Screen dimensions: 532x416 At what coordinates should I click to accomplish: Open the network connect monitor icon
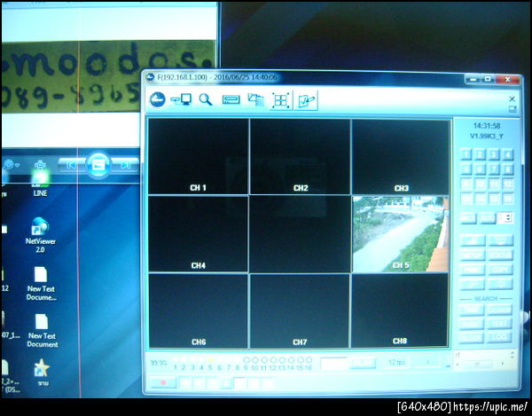pyautogui.click(x=181, y=99)
